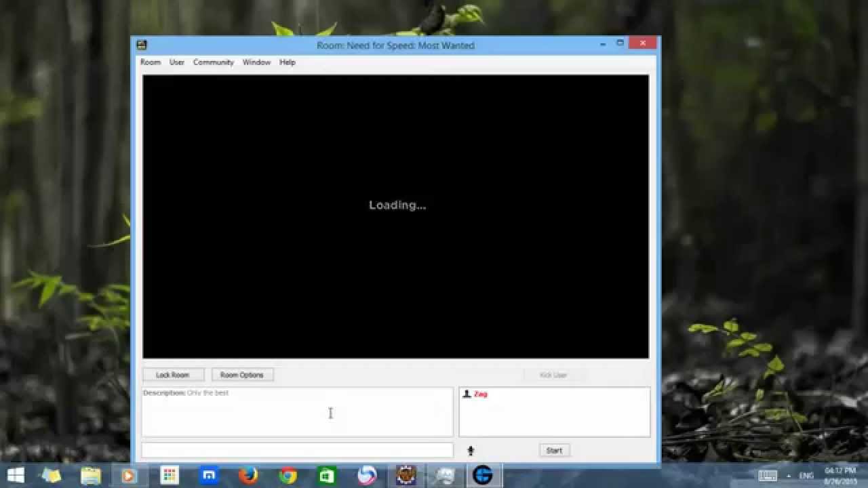Open the Room menu
Viewport: 868px width, 488px height.
pyautogui.click(x=151, y=62)
